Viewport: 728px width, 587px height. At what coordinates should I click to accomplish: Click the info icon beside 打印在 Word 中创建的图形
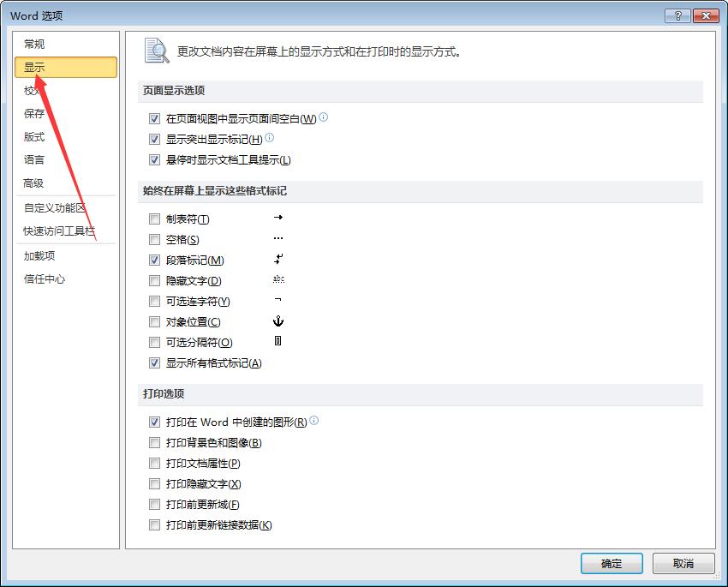pyautogui.click(x=313, y=420)
